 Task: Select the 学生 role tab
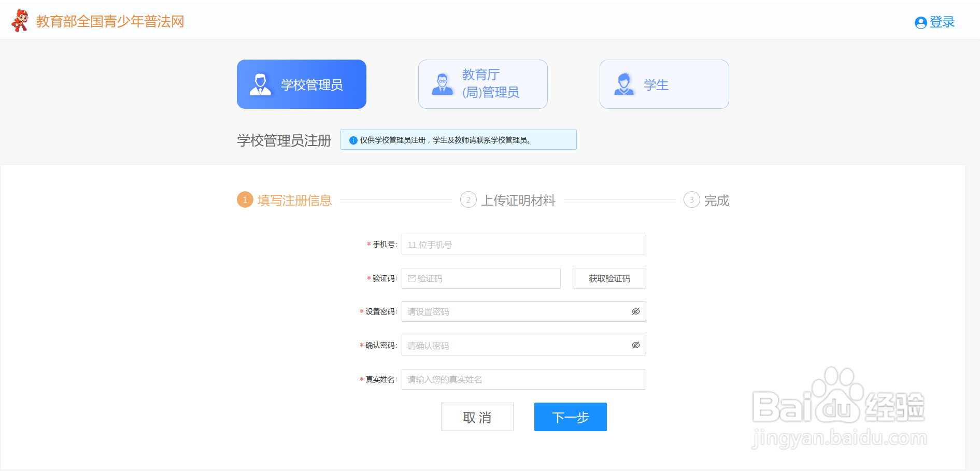[664, 84]
